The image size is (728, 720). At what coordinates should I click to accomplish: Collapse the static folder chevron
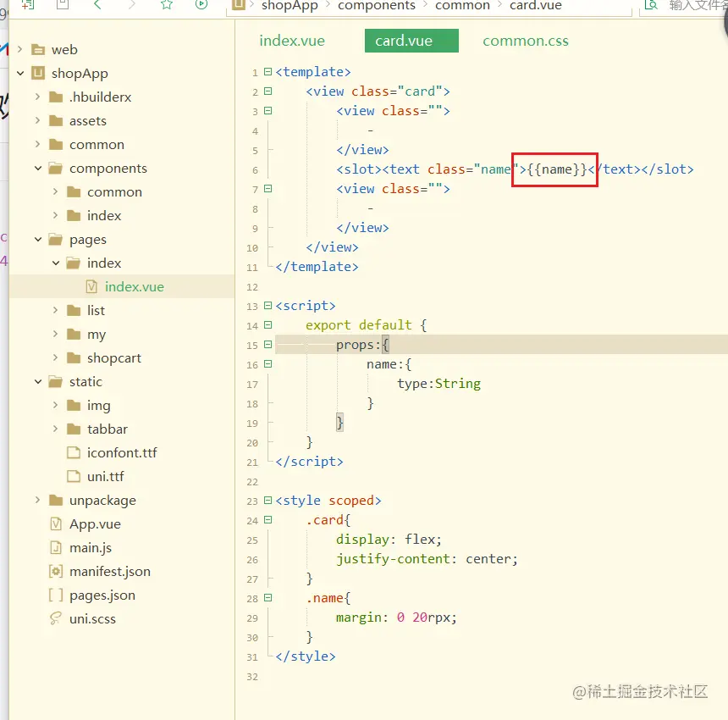38,381
